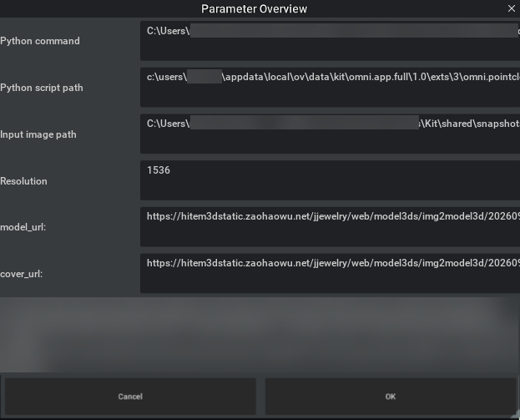The width and height of the screenshot is (520, 420).
Task: Click the Parameter Overview title text
Action: coord(254,8)
